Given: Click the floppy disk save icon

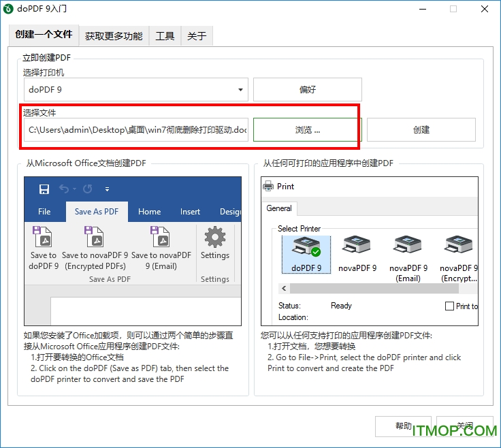Looking at the screenshot, I should coord(44,189).
